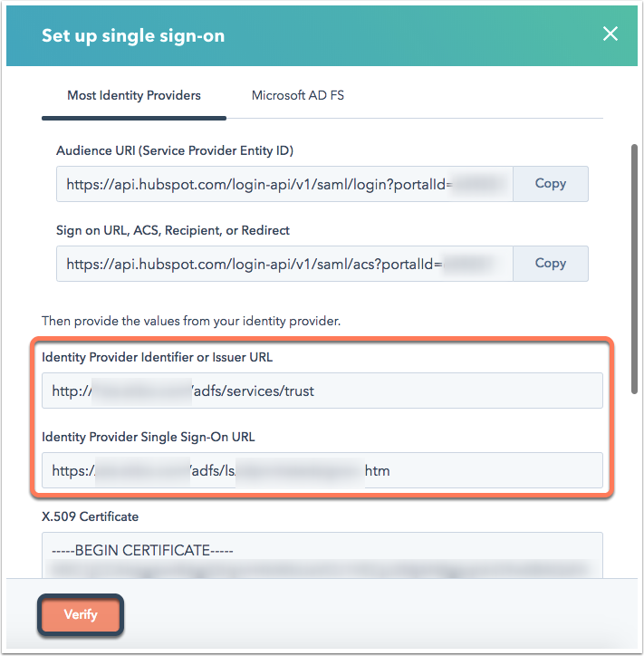Click the 'Set up single sign-on' title
Screen dimensions: 644x656
pos(133,36)
